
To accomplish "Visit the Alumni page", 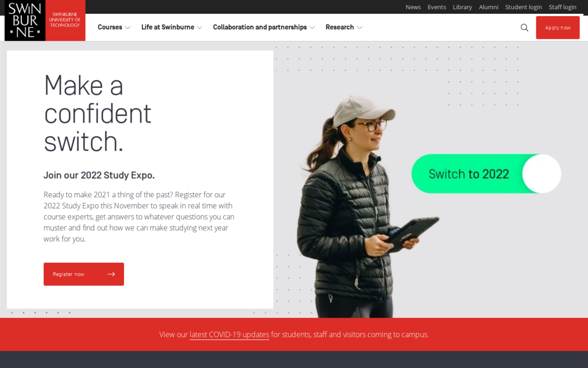I will click(488, 7).
